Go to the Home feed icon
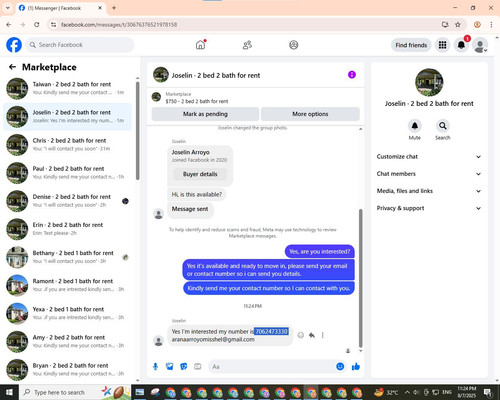The image size is (500, 400). coord(200,45)
